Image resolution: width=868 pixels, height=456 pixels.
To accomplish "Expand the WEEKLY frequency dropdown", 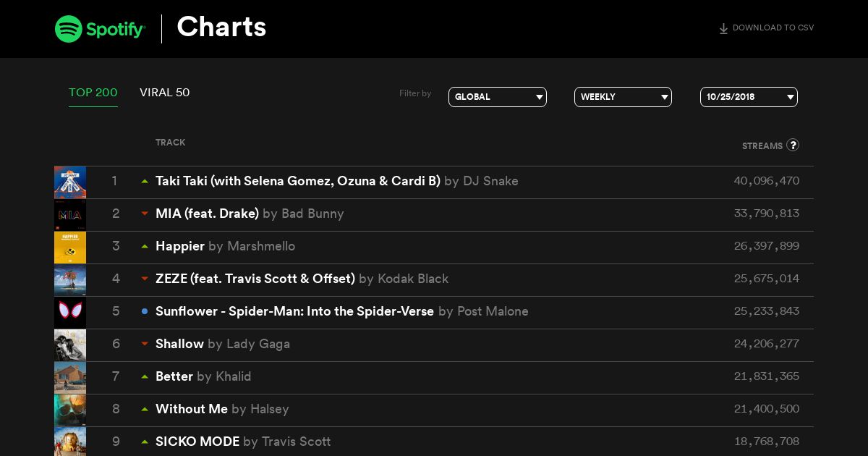I will 623,97.
